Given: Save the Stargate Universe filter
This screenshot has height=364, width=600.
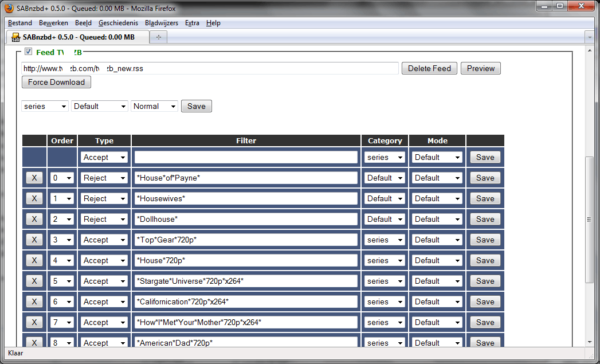Looking at the screenshot, I should (485, 281).
